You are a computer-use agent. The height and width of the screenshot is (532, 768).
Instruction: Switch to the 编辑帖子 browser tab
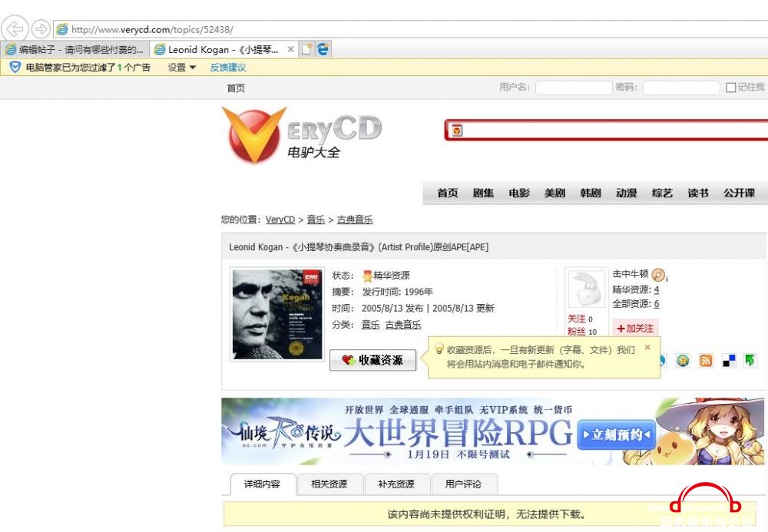pyautogui.click(x=75, y=49)
